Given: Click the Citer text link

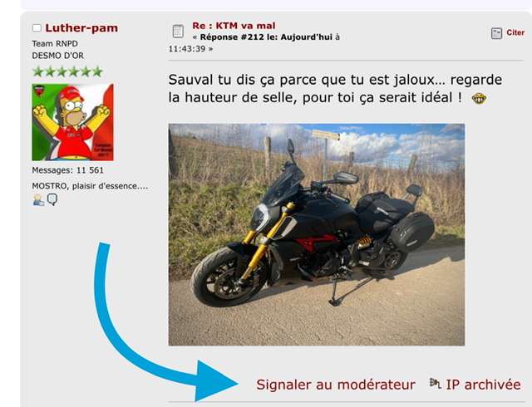Looking at the screenshot, I should (x=515, y=32).
